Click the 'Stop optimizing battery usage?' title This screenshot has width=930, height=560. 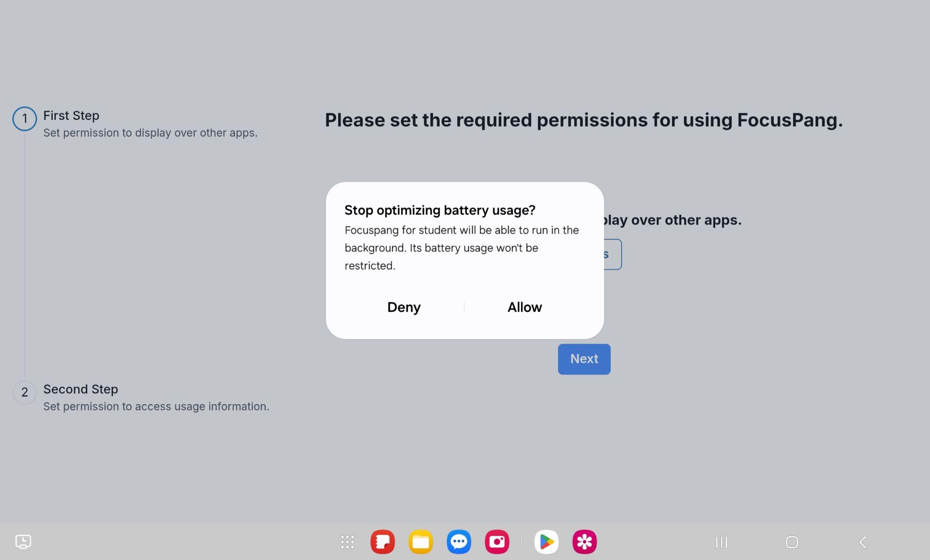click(x=440, y=210)
